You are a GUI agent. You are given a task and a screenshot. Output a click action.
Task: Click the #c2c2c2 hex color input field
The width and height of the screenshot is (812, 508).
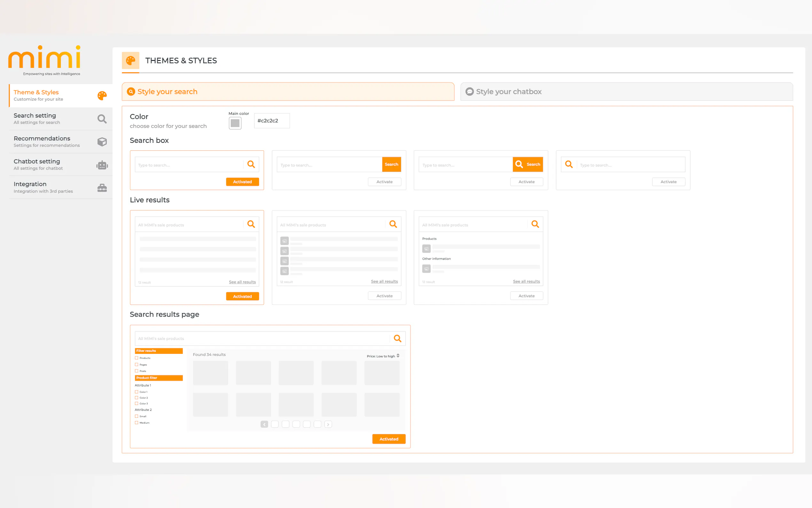coord(271,121)
